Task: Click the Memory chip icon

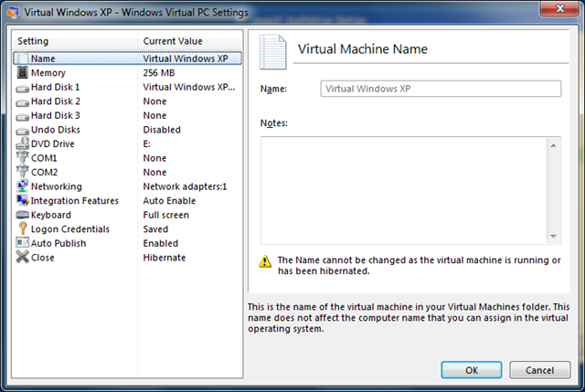Action: pyautogui.click(x=23, y=73)
